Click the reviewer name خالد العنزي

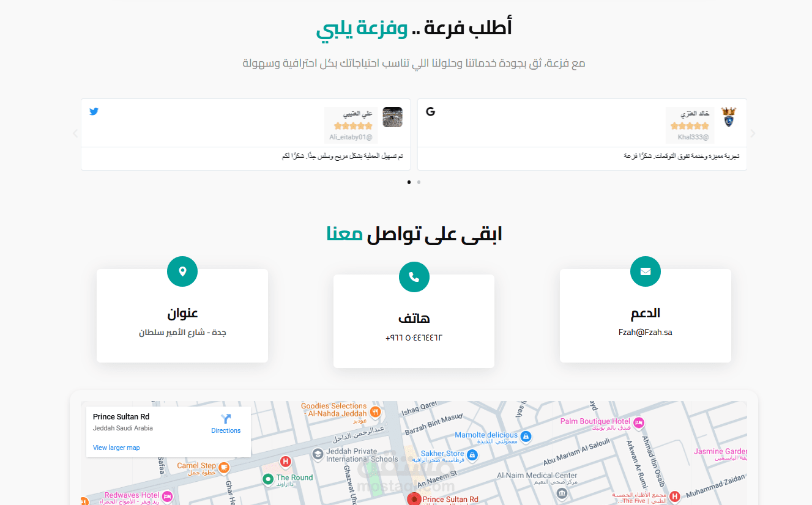pyautogui.click(x=695, y=114)
